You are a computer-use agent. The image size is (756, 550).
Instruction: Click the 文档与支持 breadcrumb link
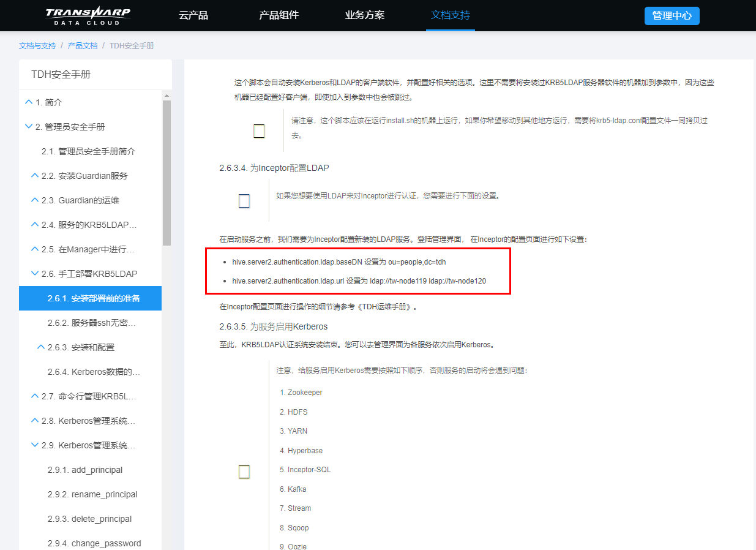point(37,46)
